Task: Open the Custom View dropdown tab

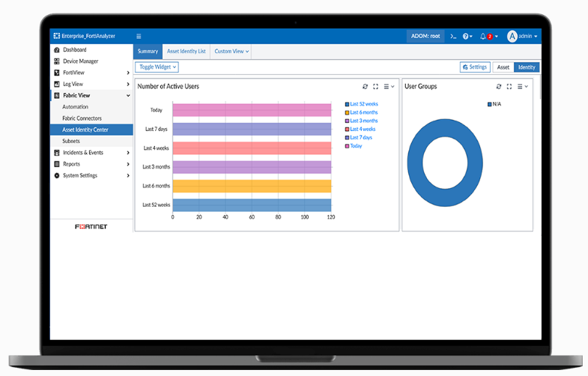Action: 231,52
